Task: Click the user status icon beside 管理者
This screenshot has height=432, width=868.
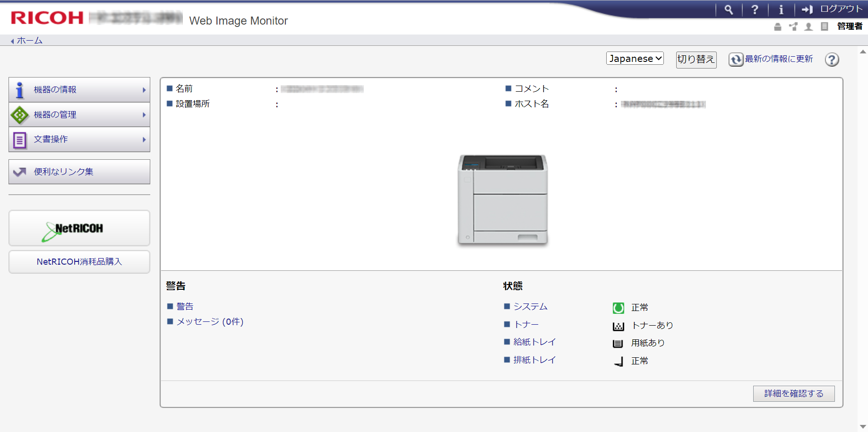Action: coord(808,26)
